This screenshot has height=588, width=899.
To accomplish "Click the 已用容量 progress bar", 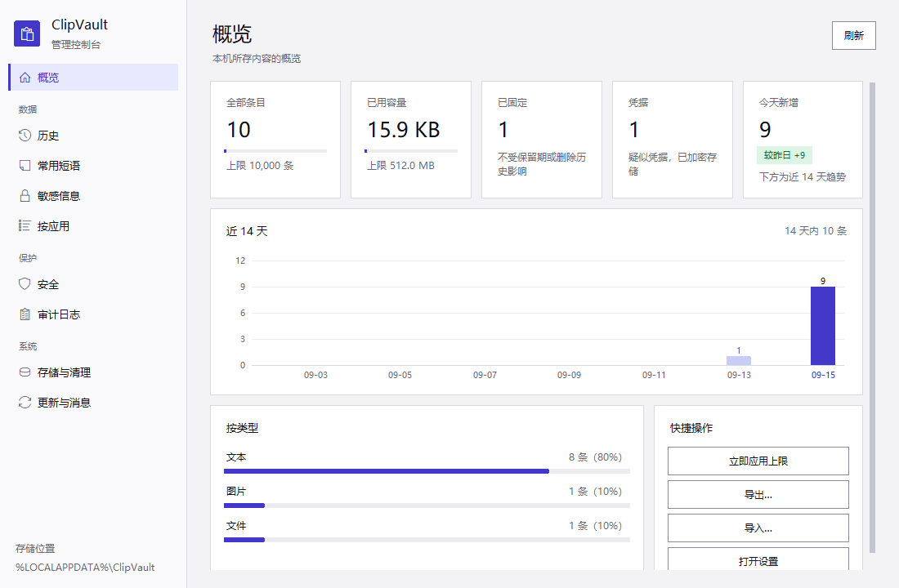I will pyautogui.click(x=411, y=151).
